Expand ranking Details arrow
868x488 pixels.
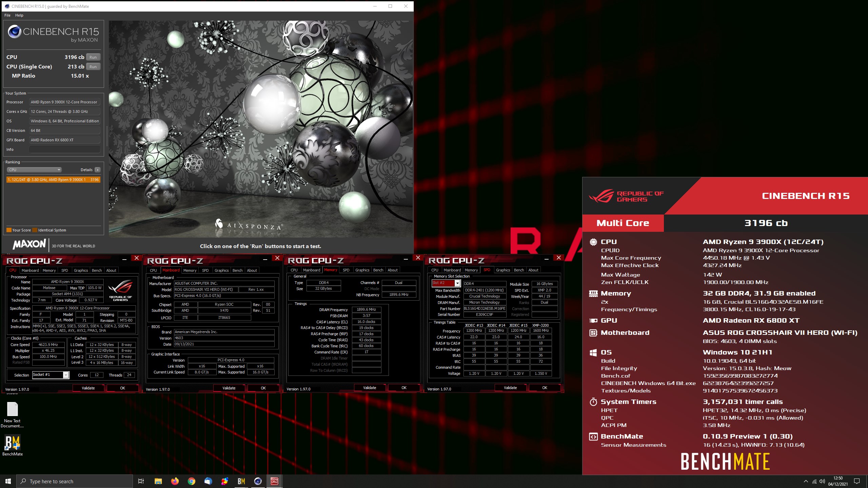point(98,170)
